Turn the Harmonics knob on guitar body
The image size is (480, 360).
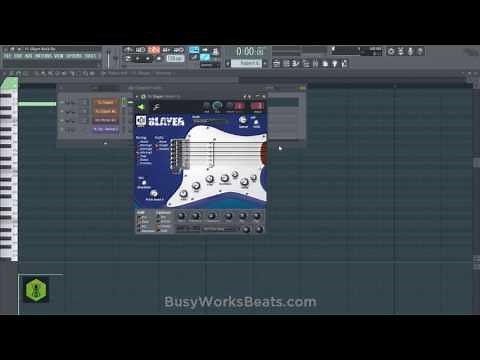pos(225,178)
